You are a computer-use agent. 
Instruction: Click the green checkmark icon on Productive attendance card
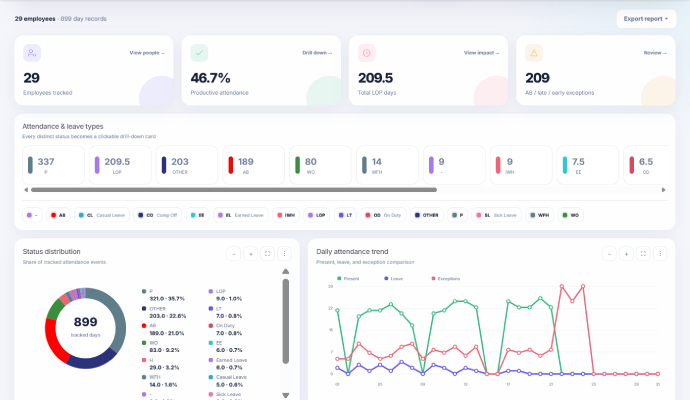(x=199, y=53)
